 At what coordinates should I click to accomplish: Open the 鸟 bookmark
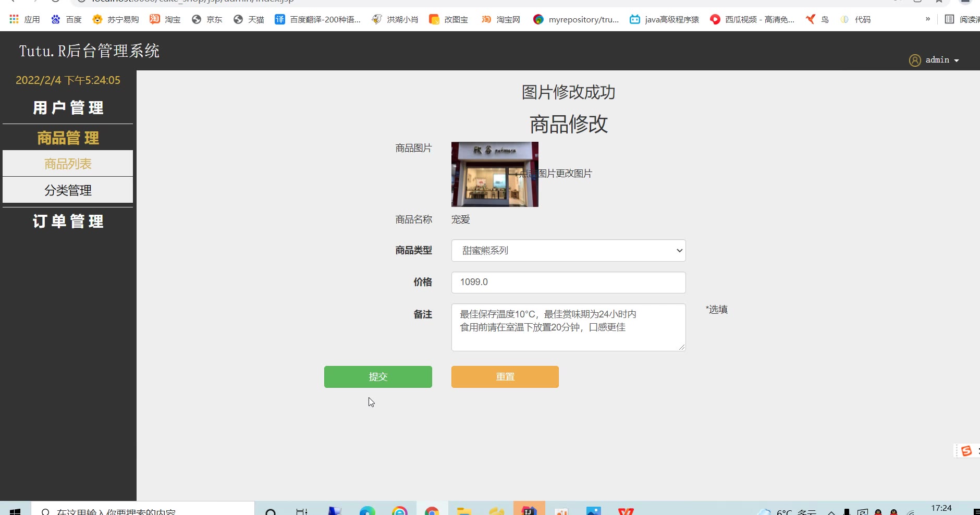coord(817,19)
